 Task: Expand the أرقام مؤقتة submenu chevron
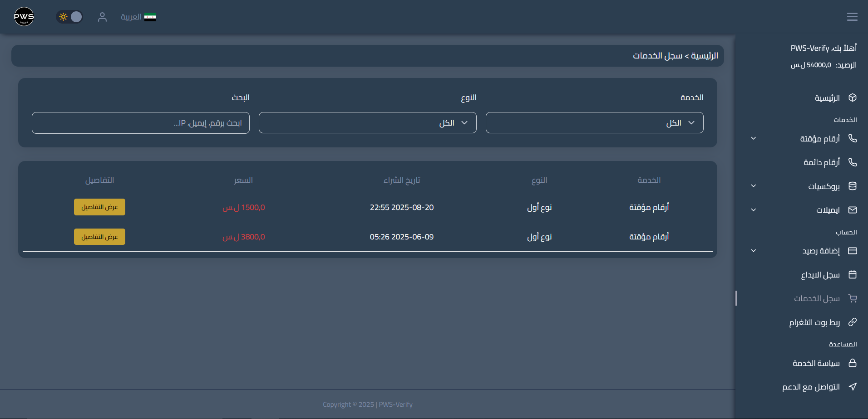[754, 138]
